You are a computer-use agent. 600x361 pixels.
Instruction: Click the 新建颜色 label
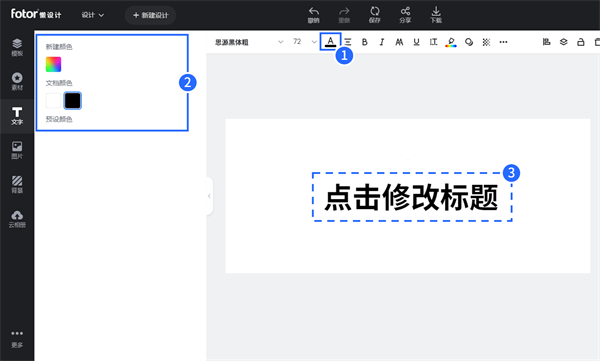tap(59, 47)
